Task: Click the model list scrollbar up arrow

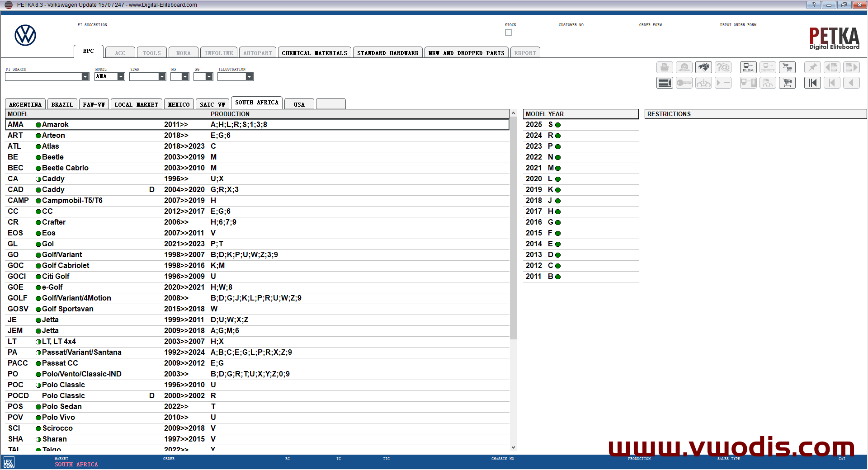Action: (x=513, y=113)
